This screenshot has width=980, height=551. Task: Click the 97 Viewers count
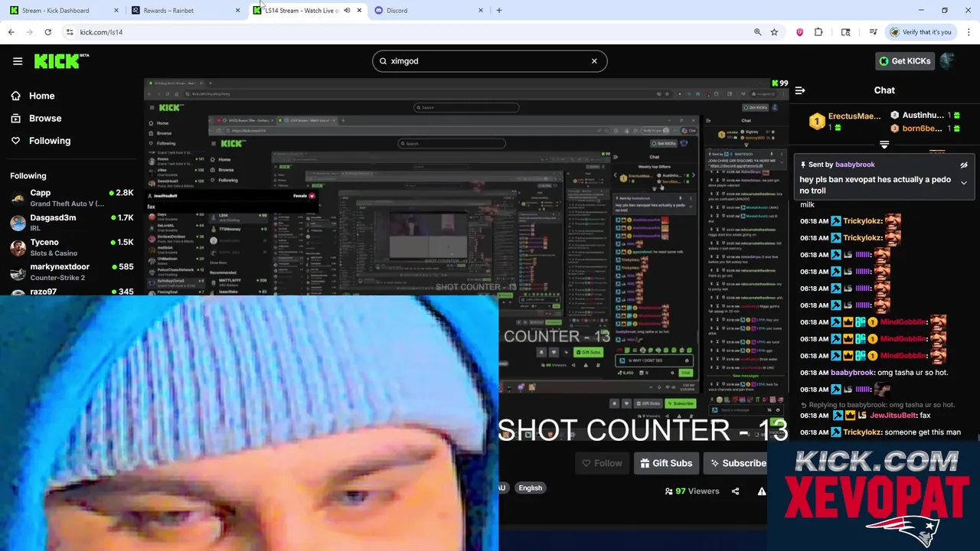(692, 491)
